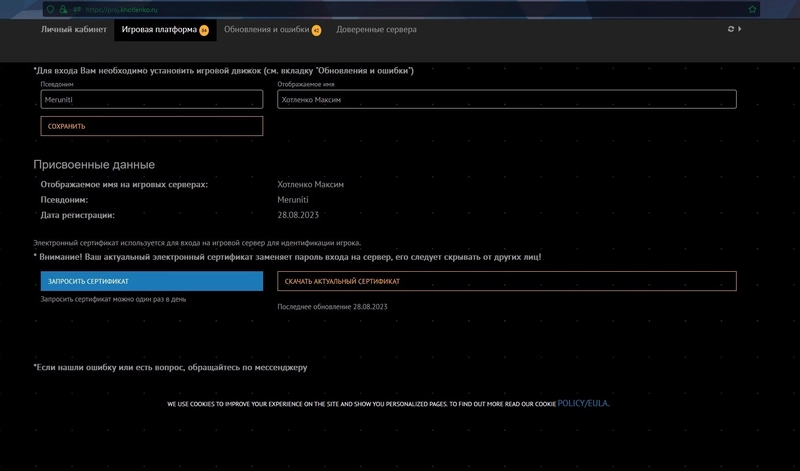Select the Игровая платформа tab
This screenshot has width=800, height=471.
pos(165,30)
